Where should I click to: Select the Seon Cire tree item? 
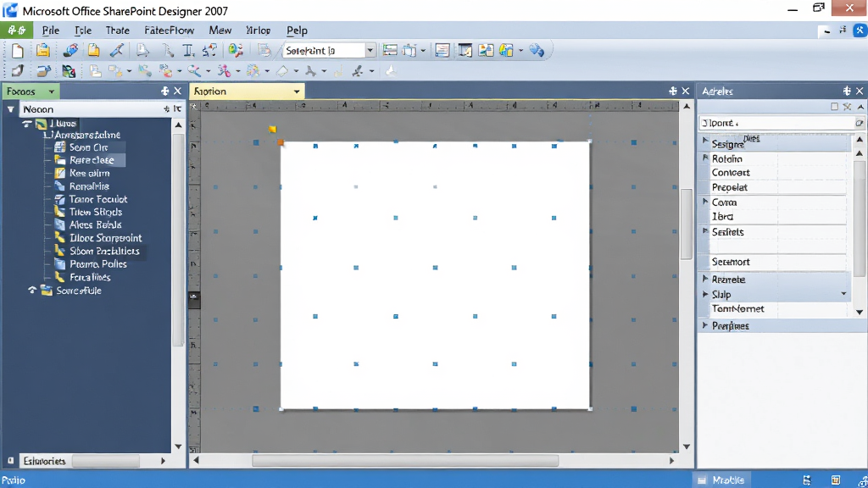[x=88, y=147]
